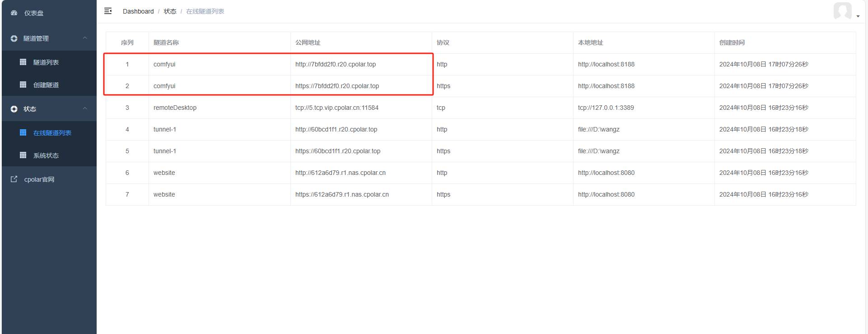This screenshot has width=868, height=334.
Task: Click the https website public address
Action: (342, 194)
